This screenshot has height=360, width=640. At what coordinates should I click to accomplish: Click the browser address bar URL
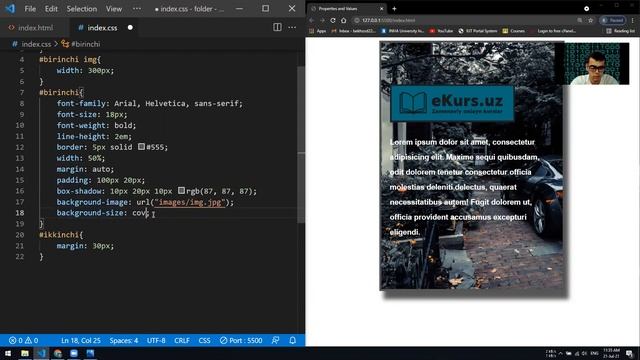coord(388,20)
